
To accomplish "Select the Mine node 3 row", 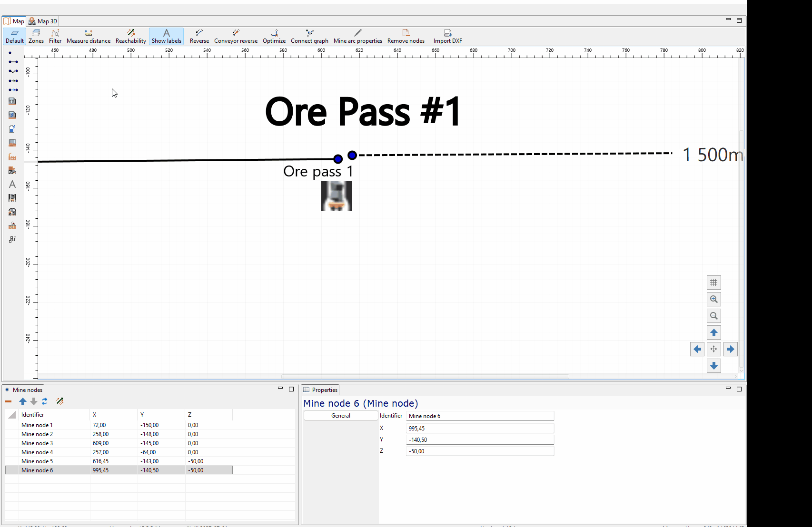I will click(x=119, y=443).
